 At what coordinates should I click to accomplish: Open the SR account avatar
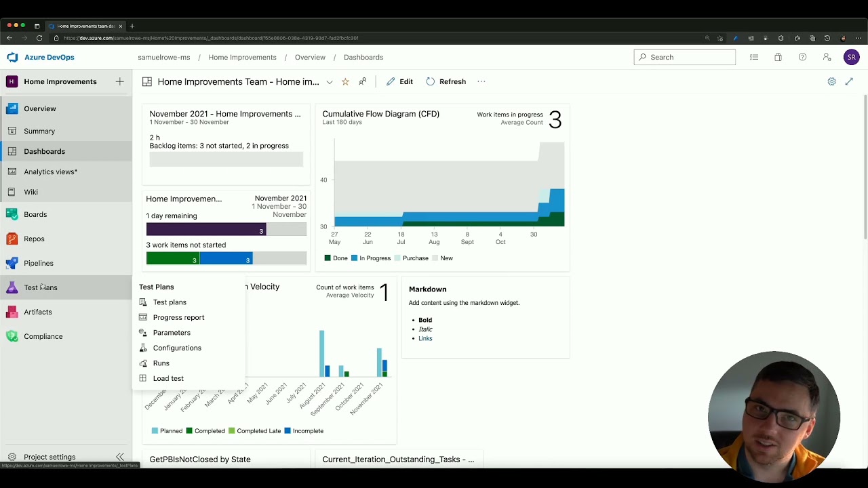click(x=851, y=57)
